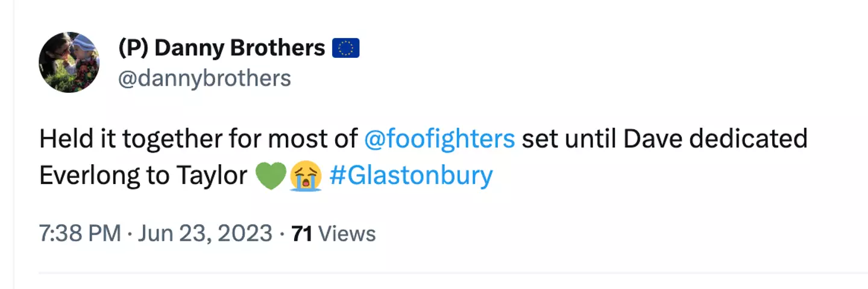This screenshot has width=868, height=289.
Task: Click the "Views" label
Action: [x=346, y=233]
